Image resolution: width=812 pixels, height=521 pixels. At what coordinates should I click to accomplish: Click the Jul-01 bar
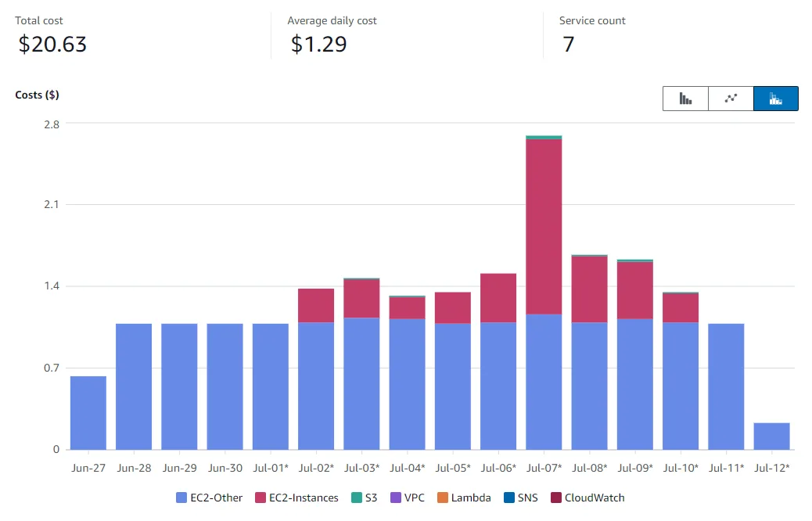tap(271, 386)
